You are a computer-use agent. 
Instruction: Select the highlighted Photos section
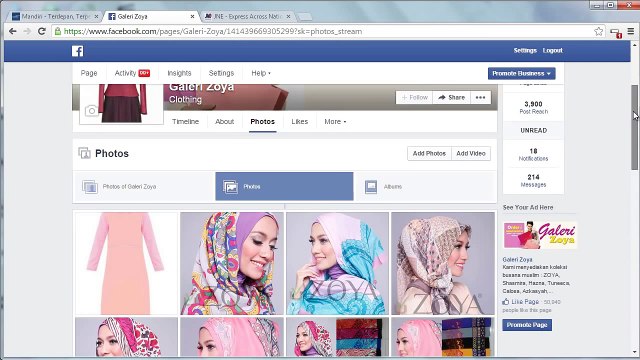pos(284,187)
